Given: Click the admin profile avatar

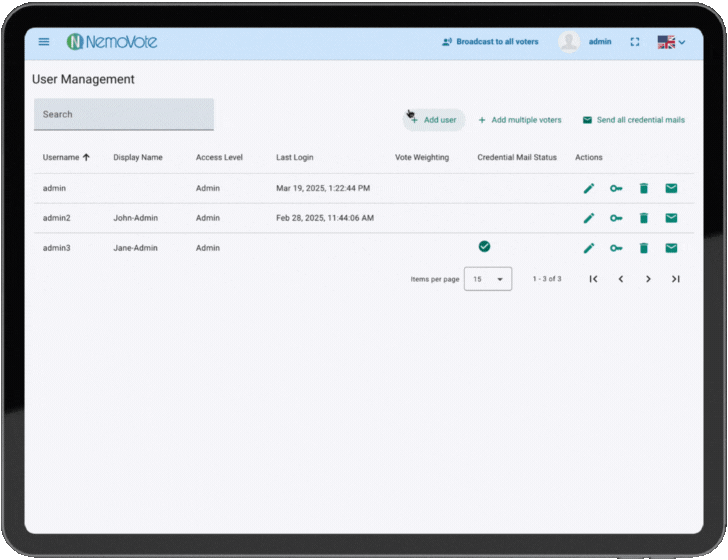Looking at the screenshot, I should click(x=569, y=42).
